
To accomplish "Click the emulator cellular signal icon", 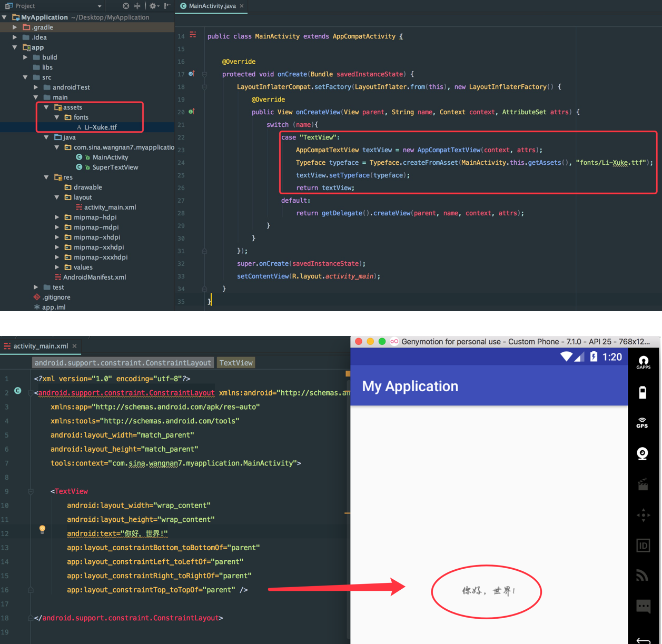I will tap(579, 357).
